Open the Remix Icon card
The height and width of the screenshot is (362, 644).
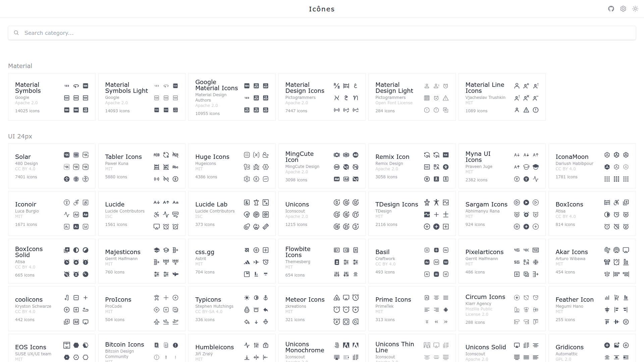coord(412,166)
